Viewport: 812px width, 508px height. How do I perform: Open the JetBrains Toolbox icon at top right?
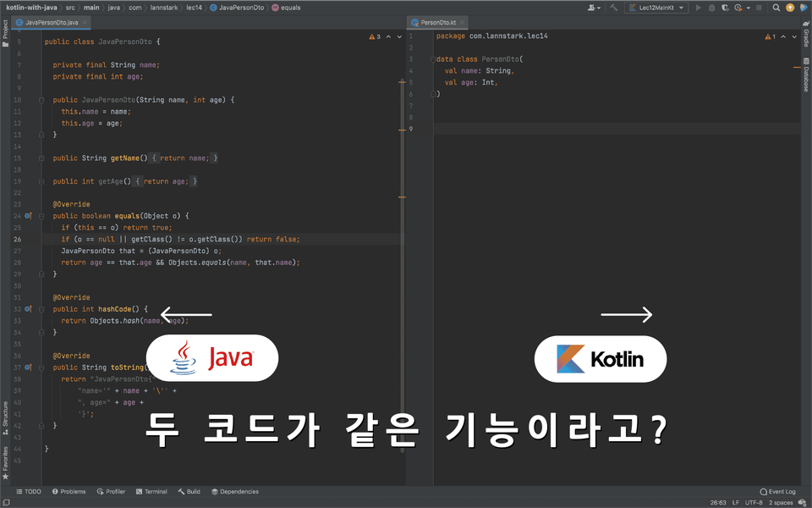804,8
